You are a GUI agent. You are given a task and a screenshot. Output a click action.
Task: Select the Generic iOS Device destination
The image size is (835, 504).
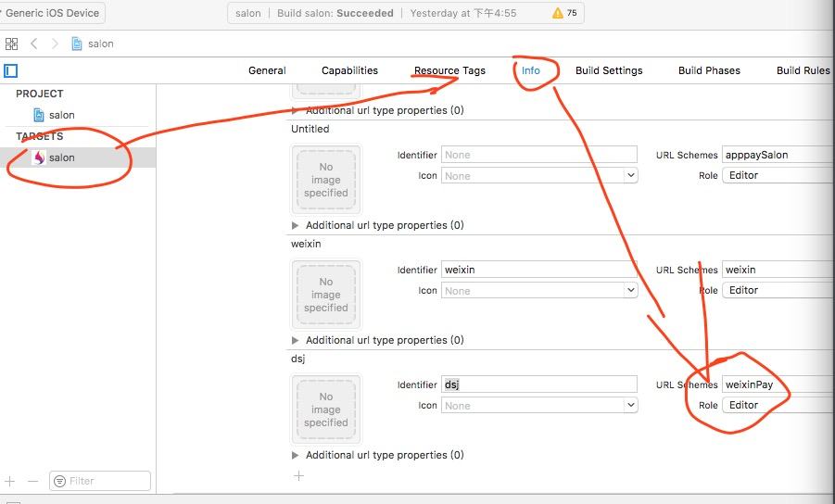pos(52,13)
